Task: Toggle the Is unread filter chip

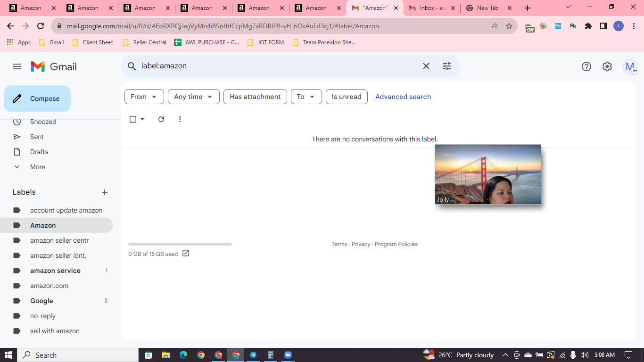Action: click(347, 97)
